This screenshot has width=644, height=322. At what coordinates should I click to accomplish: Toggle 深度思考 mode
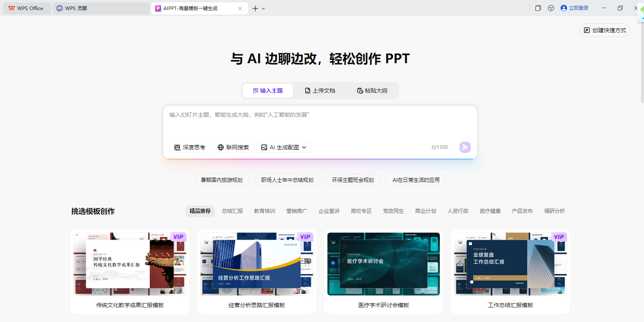point(190,147)
